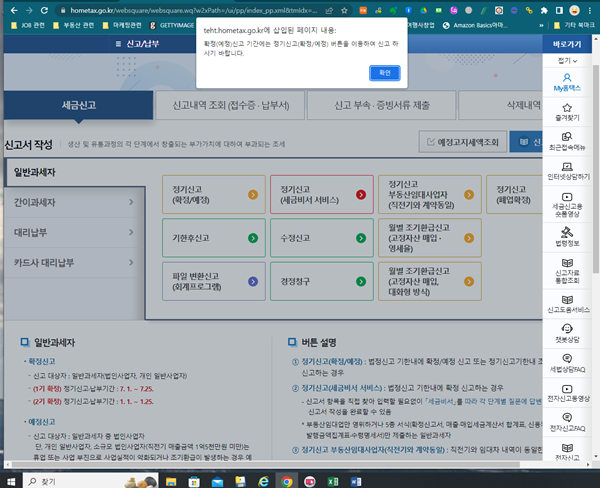
Task: Open 챗봇상담 in the sidebar
Action: tap(567, 333)
